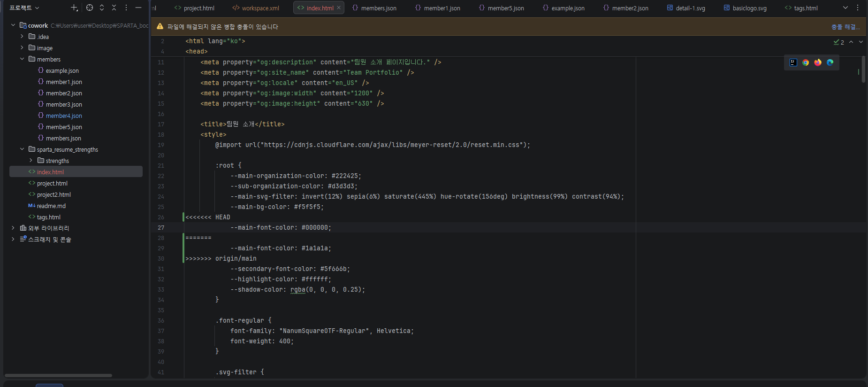This screenshot has width=868, height=387.
Task: Switch to the members.json tab
Action: (374, 8)
